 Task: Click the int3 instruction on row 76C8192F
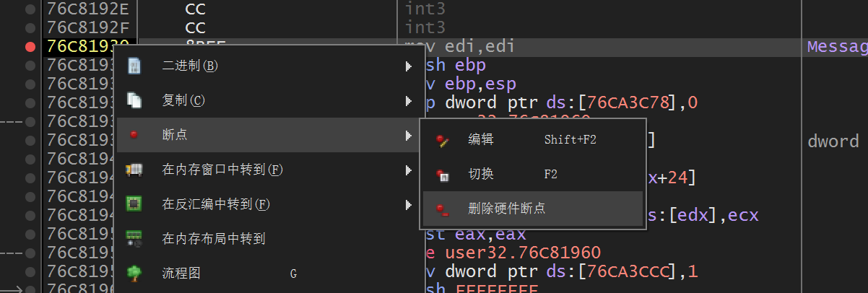[x=425, y=28]
